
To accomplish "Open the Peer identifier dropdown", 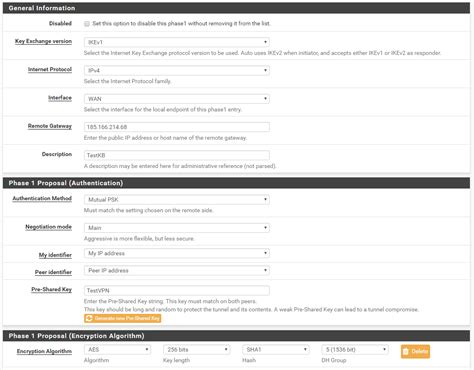I will point(177,270).
